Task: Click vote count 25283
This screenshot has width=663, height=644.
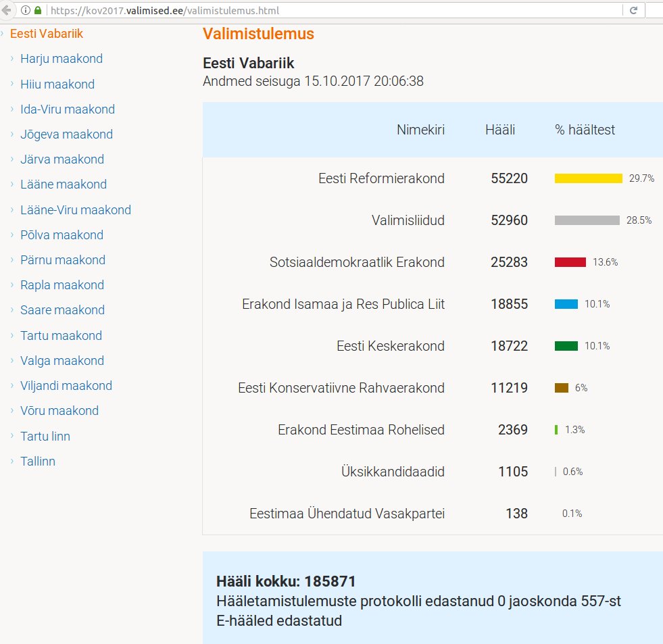Action: point(509,262)
